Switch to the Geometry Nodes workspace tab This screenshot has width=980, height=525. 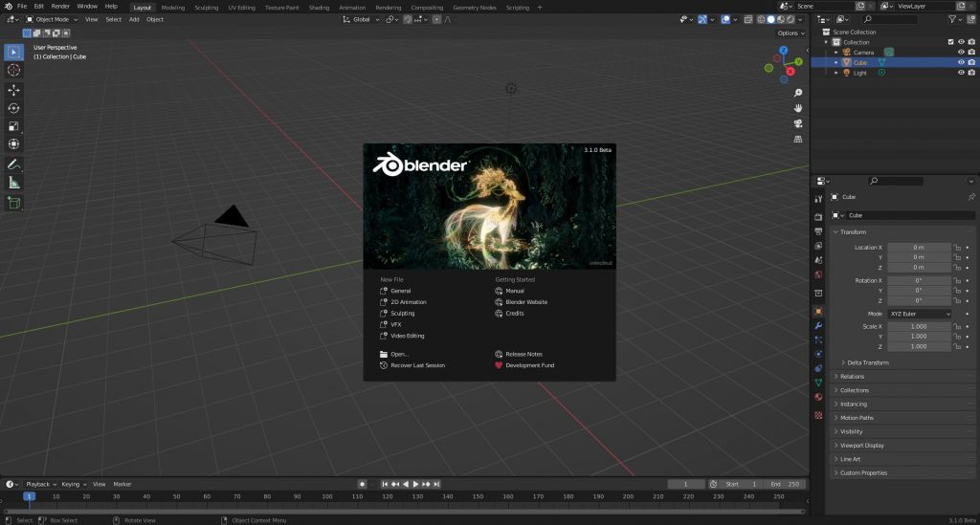tap(475, 8)
